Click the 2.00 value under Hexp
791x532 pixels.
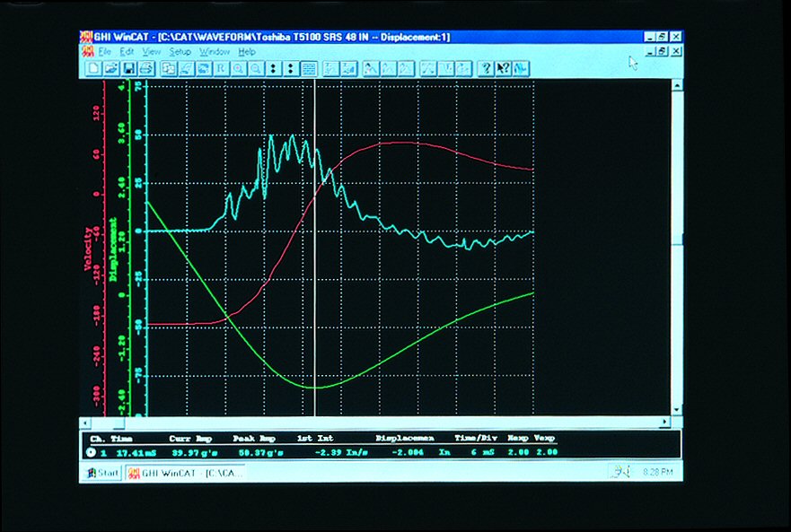pyautogui.click(x=518, y=452)
